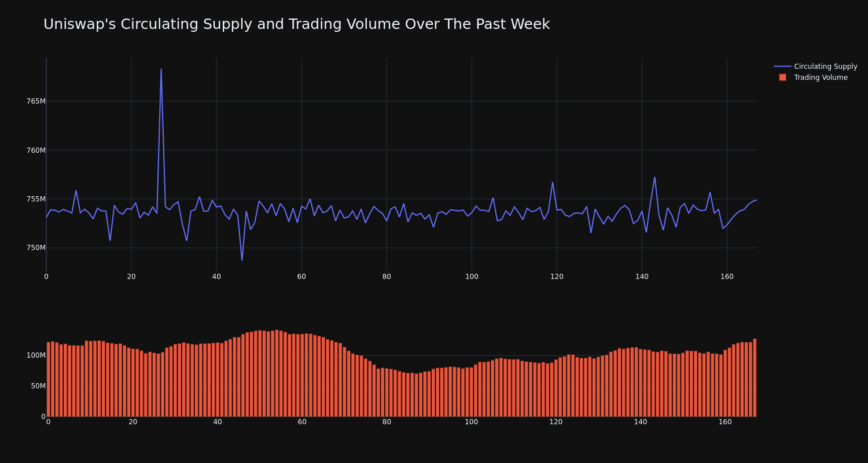Screen dimensions: 868x463
Task: Click the last trading volume bar
Action: tap(755, 378)
